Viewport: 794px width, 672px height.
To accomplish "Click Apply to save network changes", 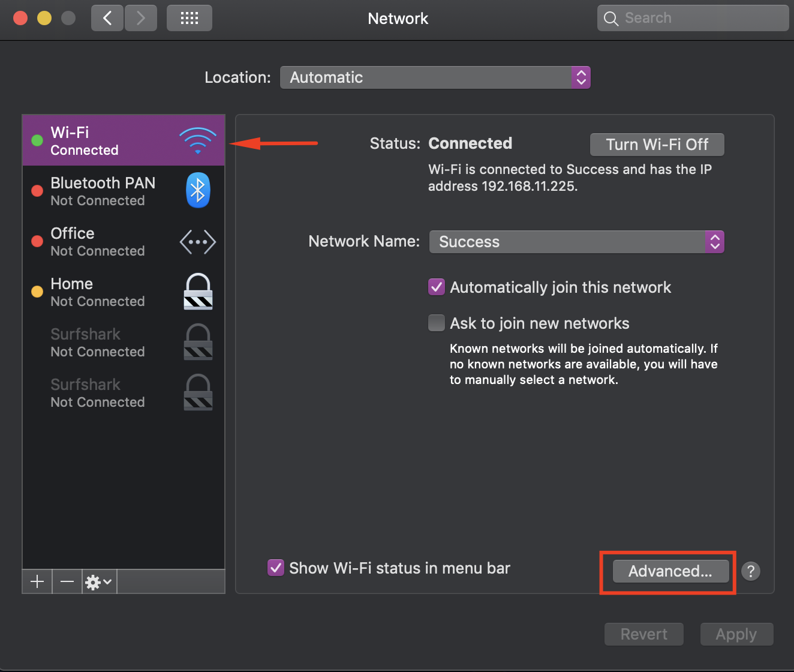I will click(x=736, y=634).
